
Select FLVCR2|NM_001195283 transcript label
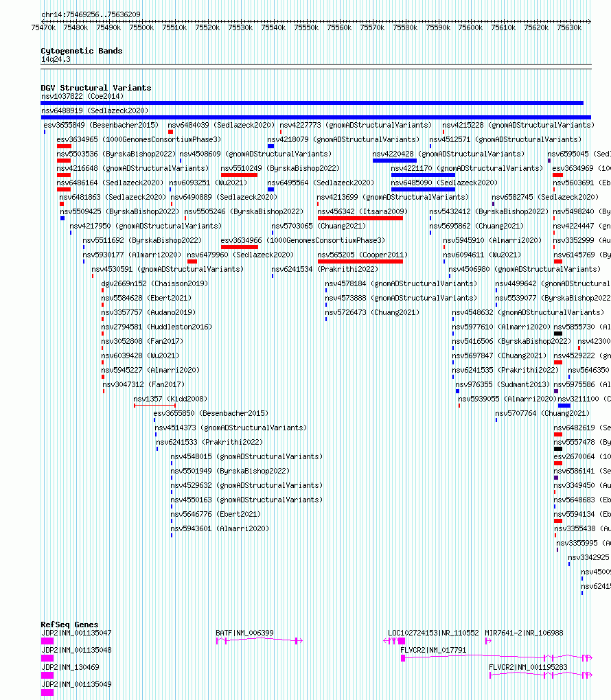(x=528, y=668)
